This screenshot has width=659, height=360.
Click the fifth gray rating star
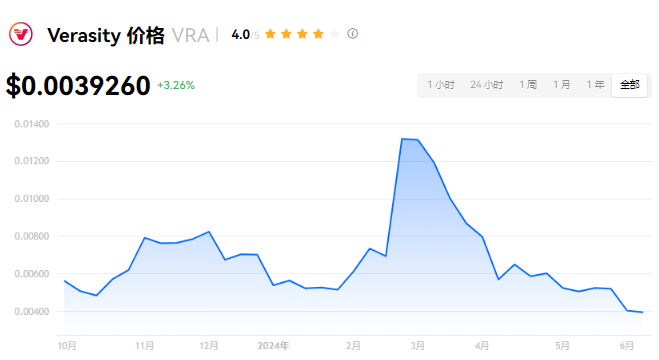335,34
